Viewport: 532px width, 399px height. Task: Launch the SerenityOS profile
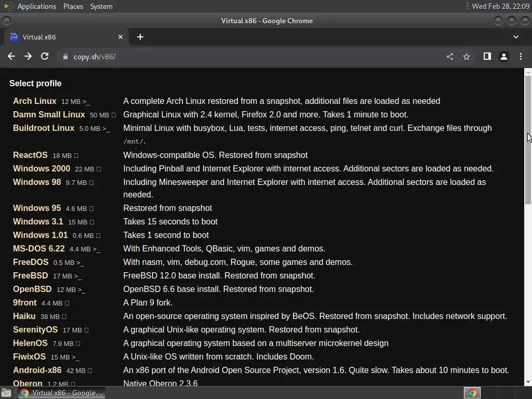pos(35,330)
